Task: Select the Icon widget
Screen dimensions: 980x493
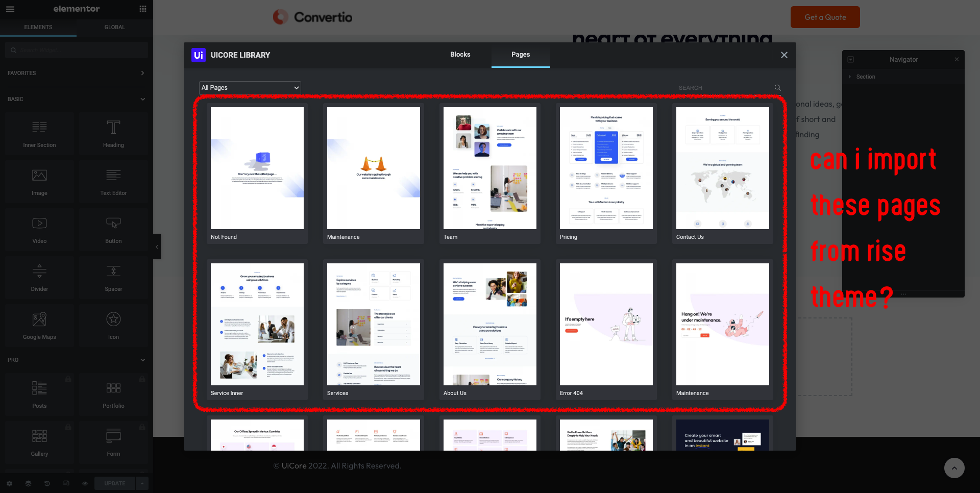Action: pyautogui.click(x=113, y=326)
